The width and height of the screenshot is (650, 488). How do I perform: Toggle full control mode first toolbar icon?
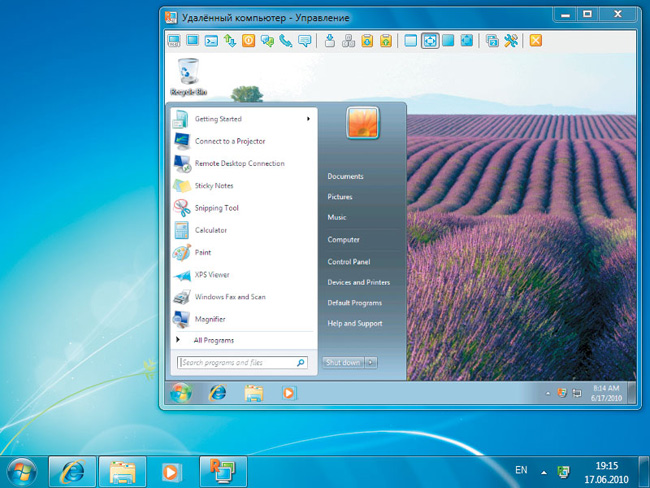(174, 41)
